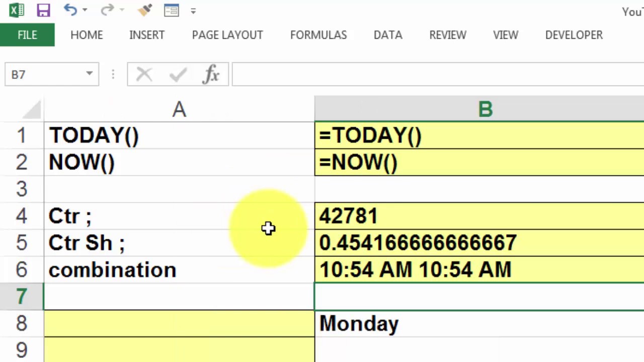Open Customize Quick Access Toolbar dropdown
Screen dimensions: 644x362
click(x=193, y=11)
